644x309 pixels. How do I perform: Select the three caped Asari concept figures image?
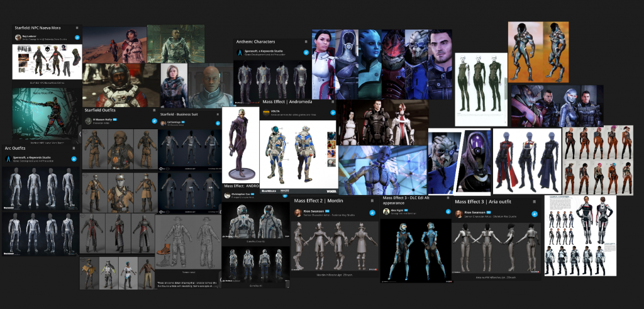[x=527, y=161]
